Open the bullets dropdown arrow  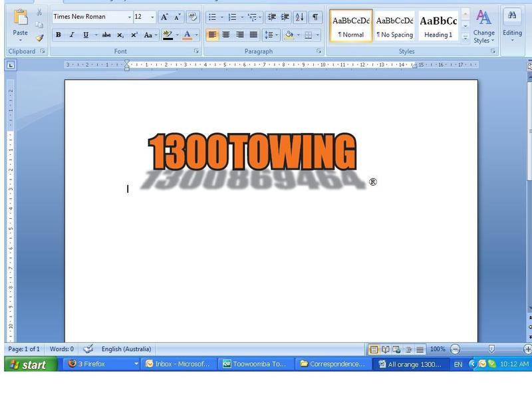222,17
